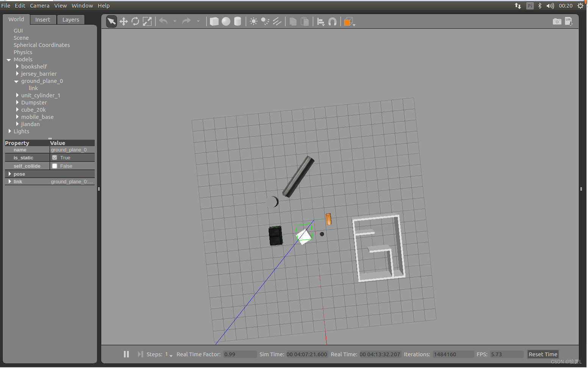Pause the simulation

(126, 354)
